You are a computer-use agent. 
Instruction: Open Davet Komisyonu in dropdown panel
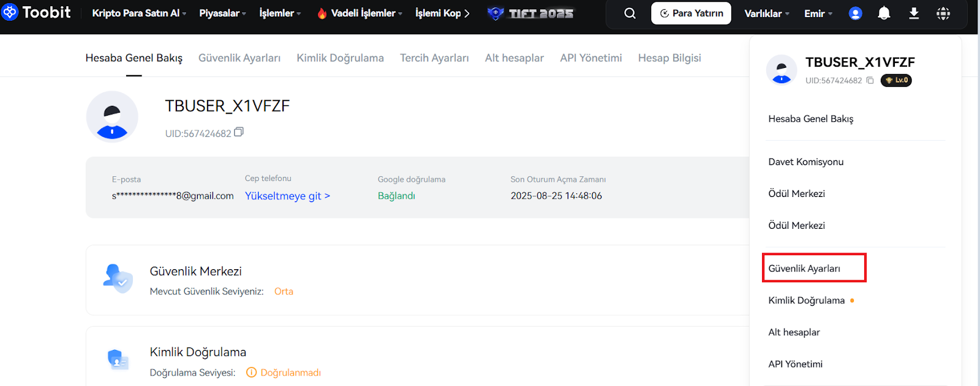pos(806,161)
